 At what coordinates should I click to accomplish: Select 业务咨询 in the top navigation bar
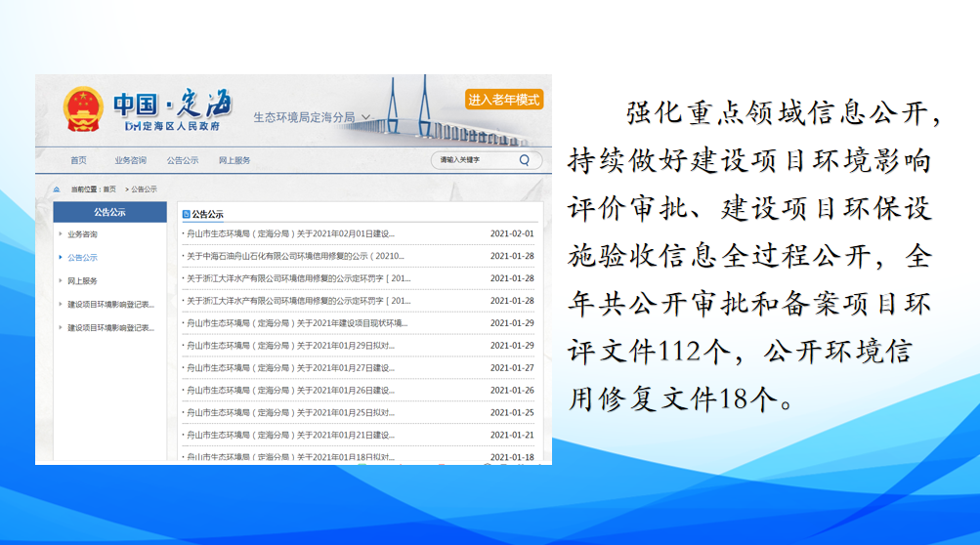130,160
